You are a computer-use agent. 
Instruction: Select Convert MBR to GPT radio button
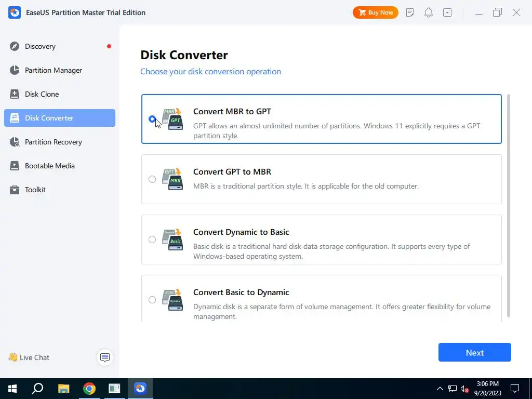click(x=152, y=119)
